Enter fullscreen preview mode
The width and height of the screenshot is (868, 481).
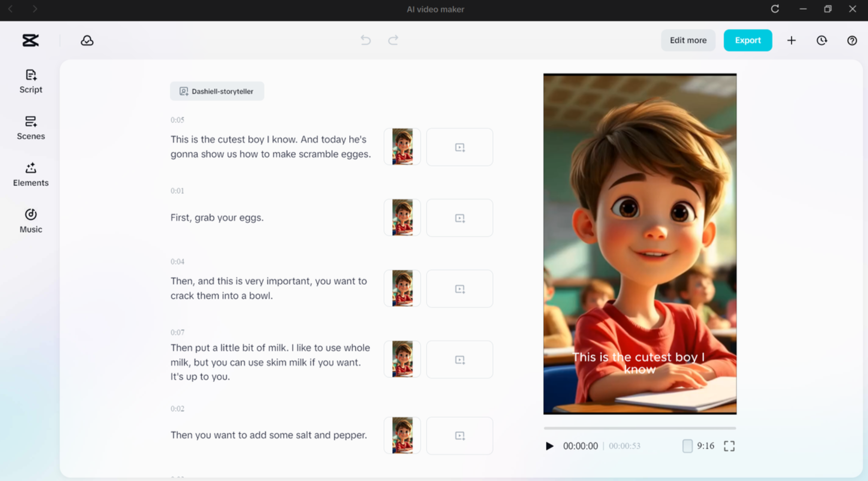[729, 446]
